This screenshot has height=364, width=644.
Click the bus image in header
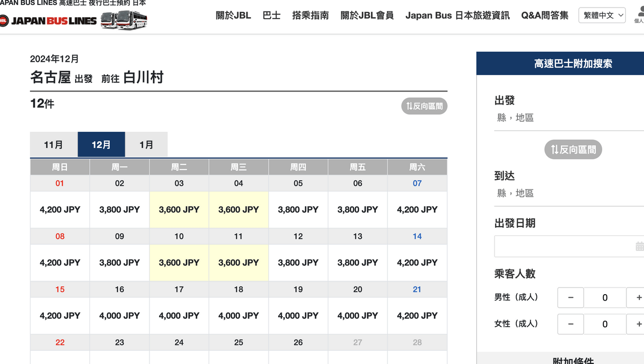pyautogui.click(x=124, y=20)
